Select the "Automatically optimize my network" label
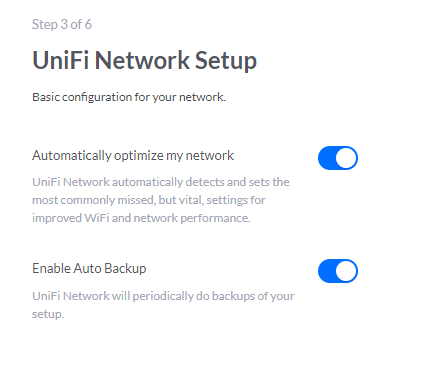Viewport: 423px width, 367px height. (133, 156)
